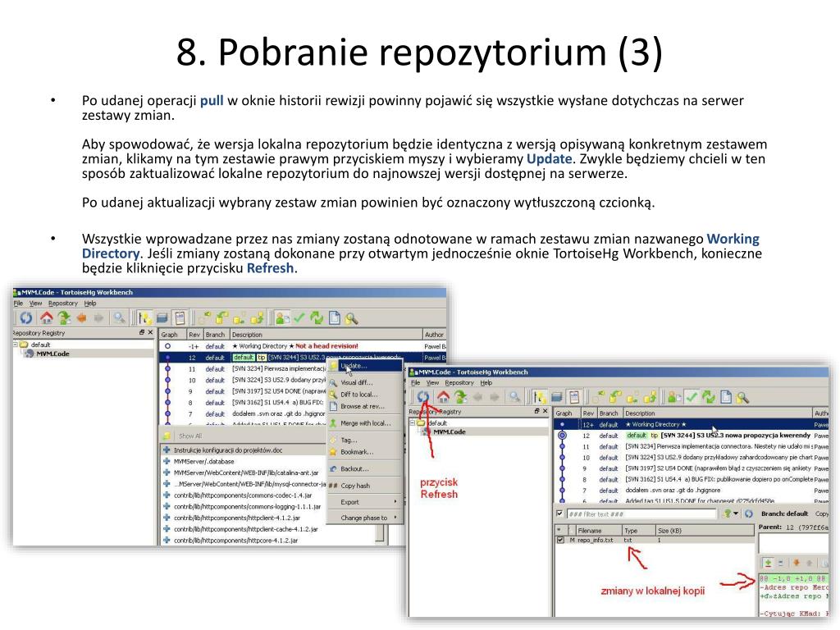Open Commit checkmark task in context-menu window
The width and height of the screenshot is (840, 630).
click(x=299, y=318)
